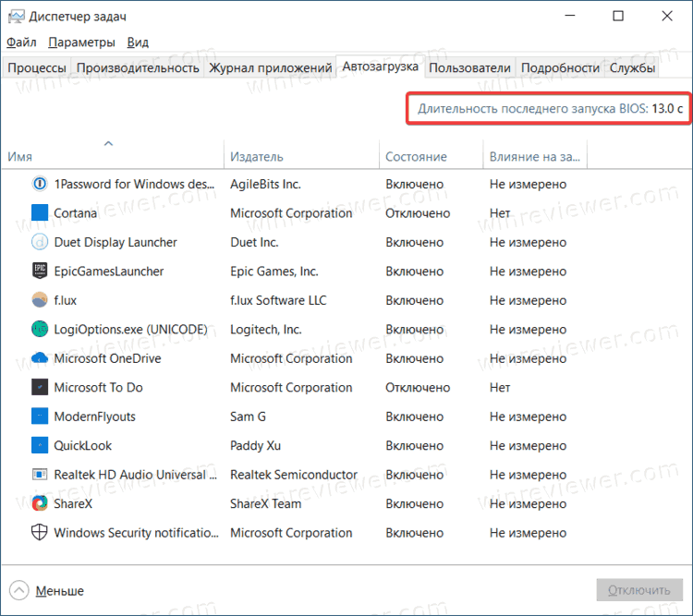Select the ModernFlyouts name text

pos(94,417)
